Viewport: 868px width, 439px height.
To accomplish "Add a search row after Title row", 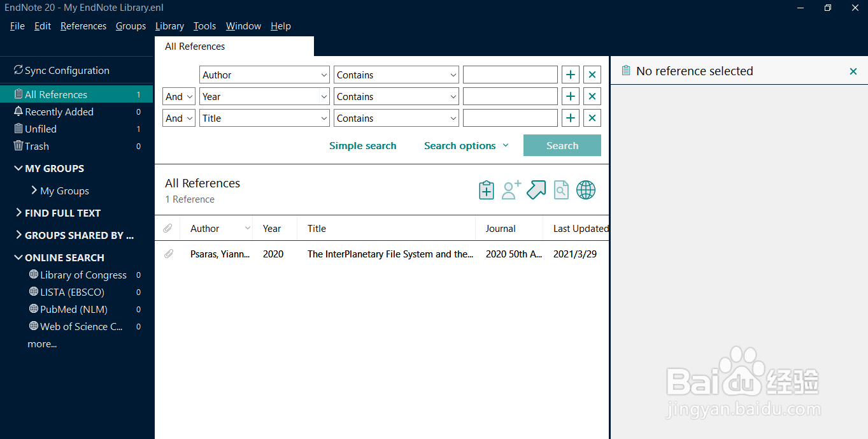I will click(x=571, y=119).
